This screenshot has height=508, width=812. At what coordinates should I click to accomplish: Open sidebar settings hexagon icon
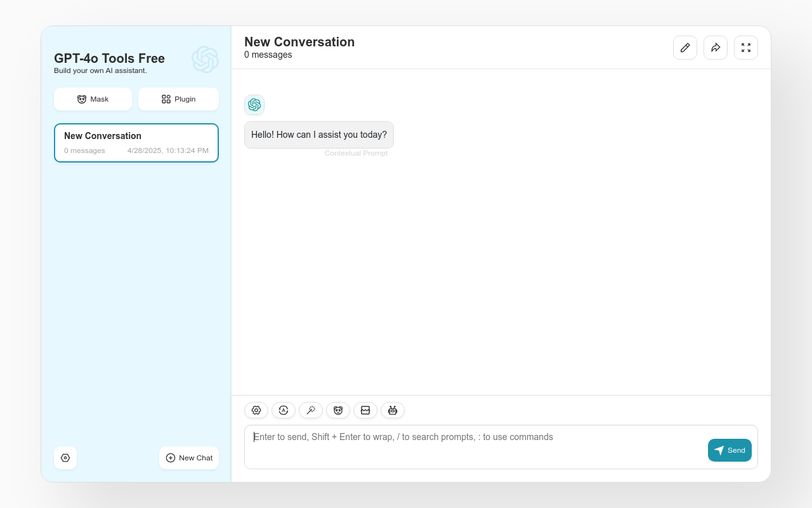click(65, 458)
